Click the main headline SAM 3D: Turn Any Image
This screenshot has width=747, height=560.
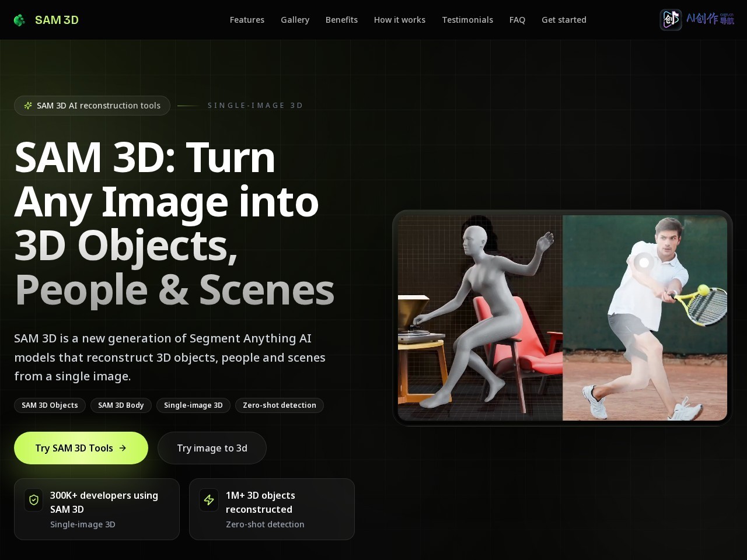click(x=174, y=223)
